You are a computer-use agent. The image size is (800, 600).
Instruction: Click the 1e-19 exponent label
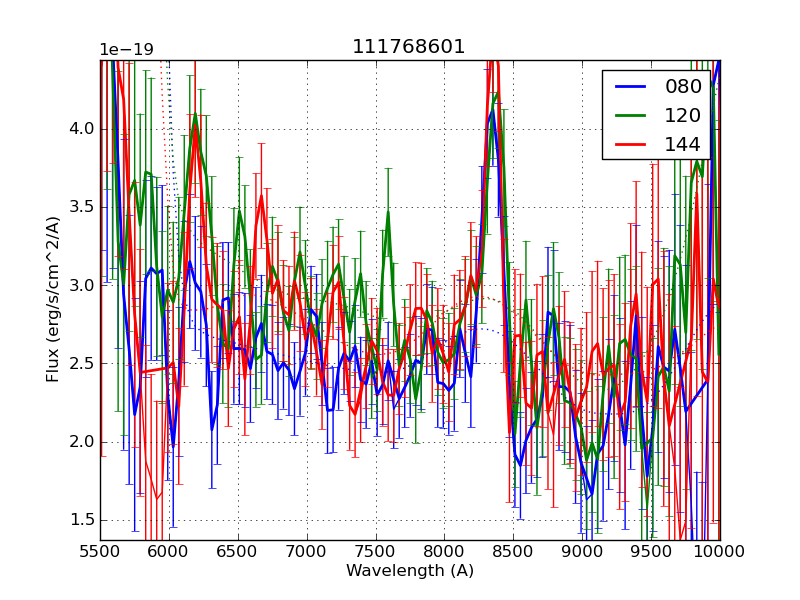(126, 50)
